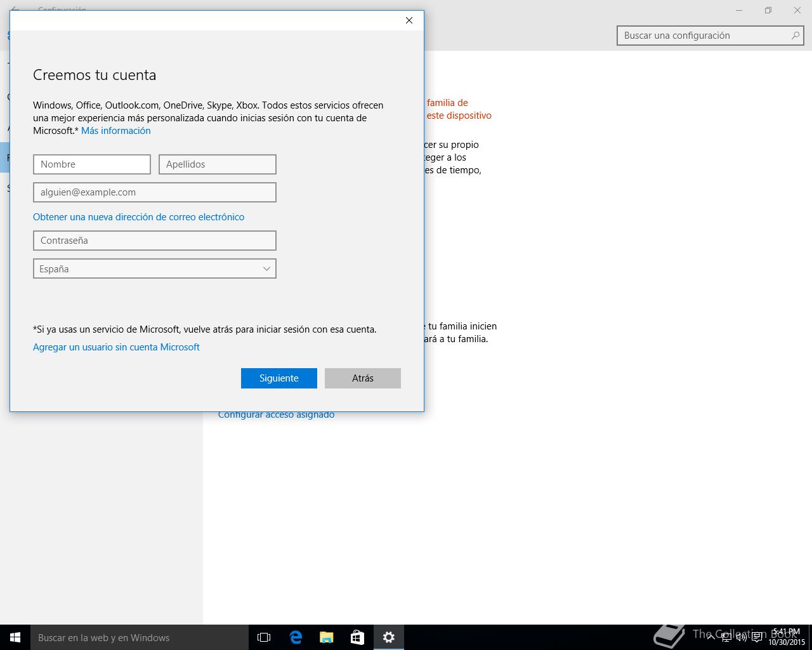Click the network tray icon
Image resolution: width=812 pixels, height=650 pixels.
click(x=726, y=637)
